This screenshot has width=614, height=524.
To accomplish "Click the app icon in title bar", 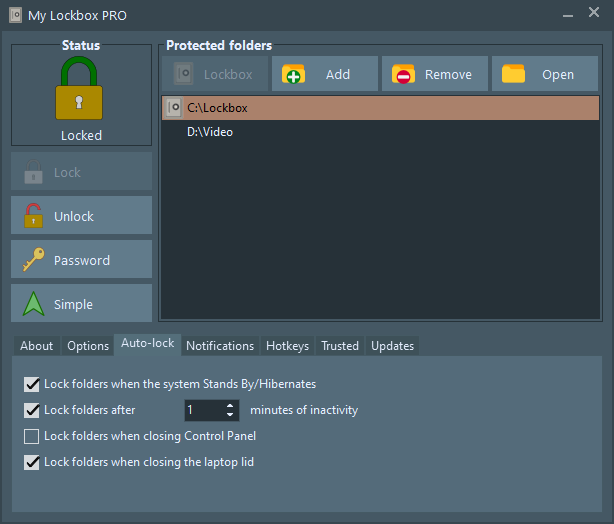I will (x=15, y=16).
